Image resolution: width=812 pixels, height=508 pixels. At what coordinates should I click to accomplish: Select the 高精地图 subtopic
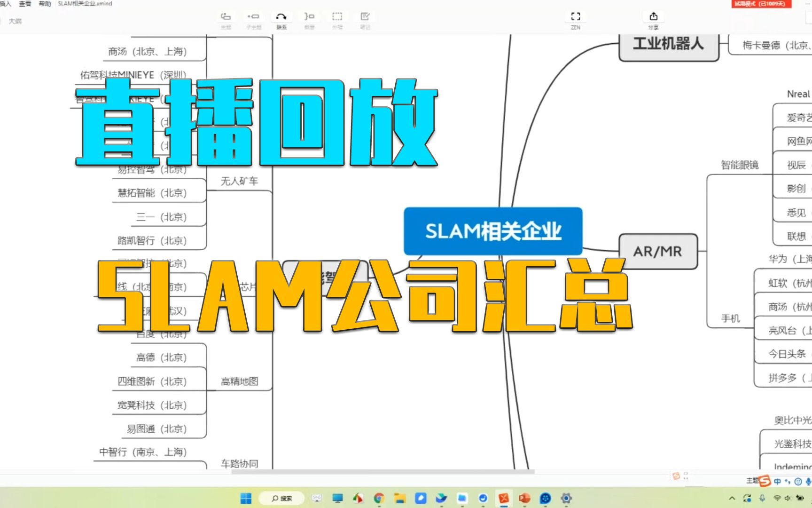(240, 381)
